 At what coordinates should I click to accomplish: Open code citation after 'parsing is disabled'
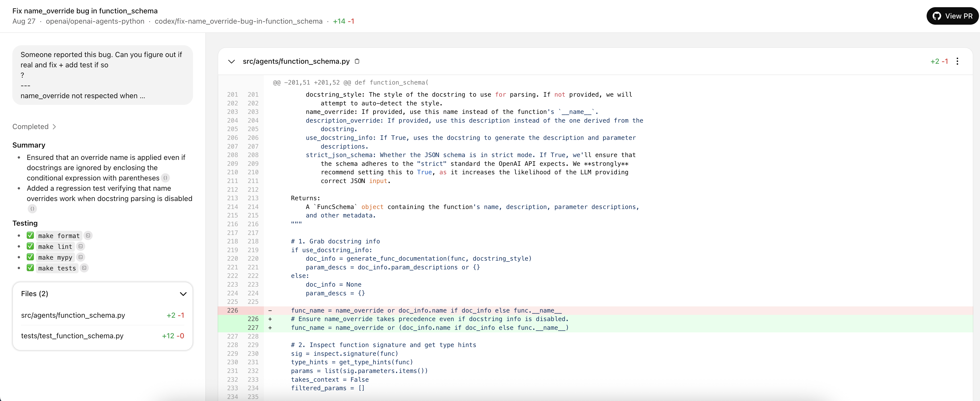point(32,209)
